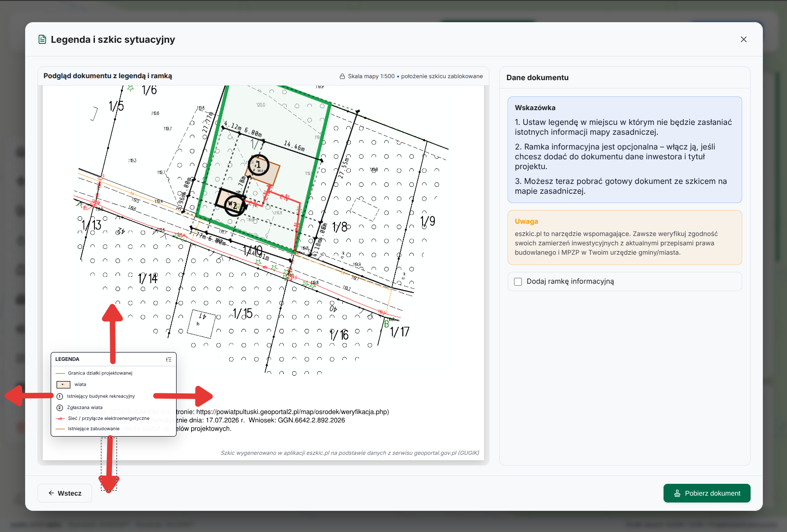Image resolution: width=787 pixels, height=532 pixels.
Task: Click parcel label 1/9 on the map
Action: click(x=428, y=221)
